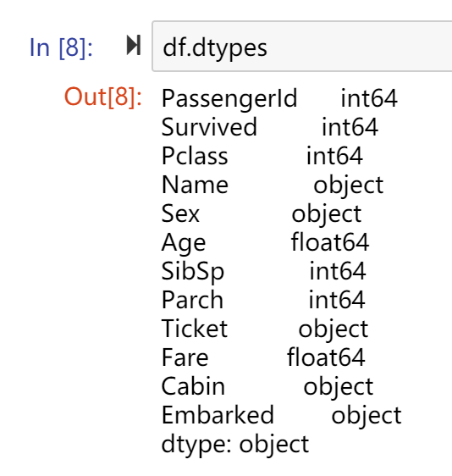Click the Survived column name
Screen dimensions: 452x476
(209, 127)
